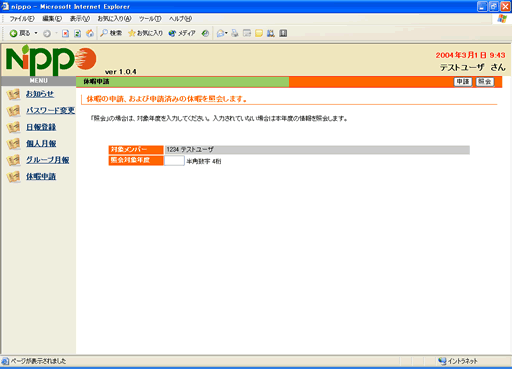
Task: Open the back history dropdown arrow
Action: point(36,33)
